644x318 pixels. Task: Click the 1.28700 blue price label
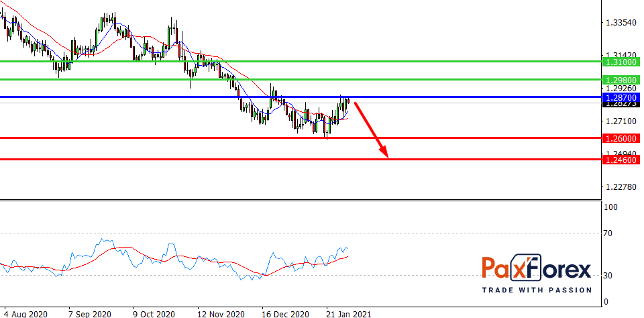621,97
